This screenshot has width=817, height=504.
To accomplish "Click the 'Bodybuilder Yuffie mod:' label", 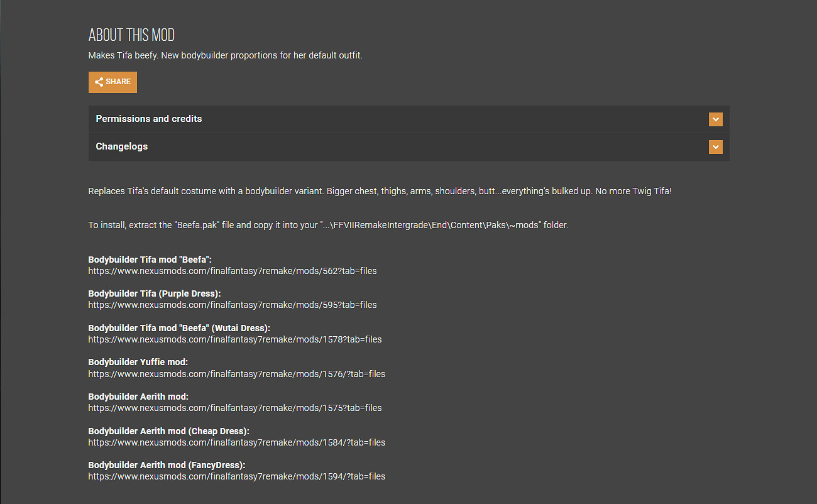I will tap(138, 362).
